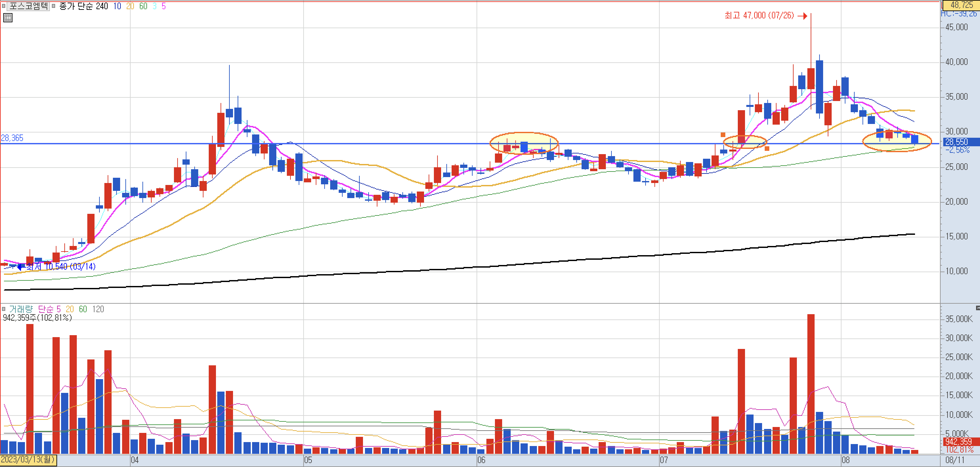Close the volume panel with X button
The width and height of the screenshot is (980, 467).
(977, 308)
